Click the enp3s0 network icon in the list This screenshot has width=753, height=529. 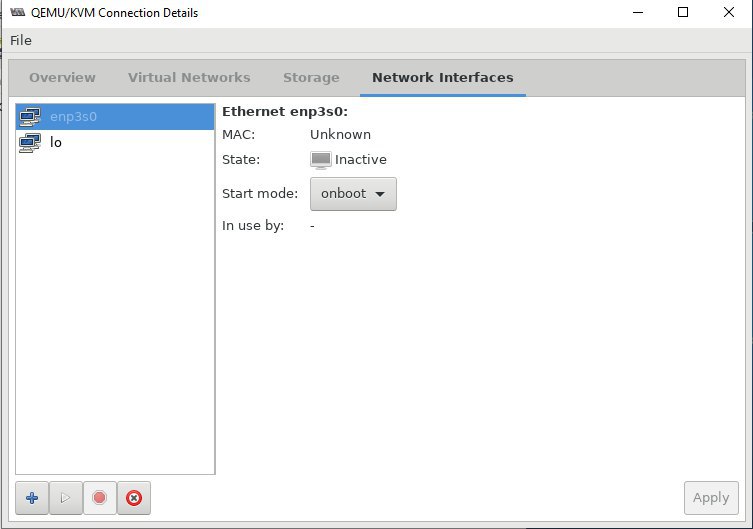(x=30, y=116)
